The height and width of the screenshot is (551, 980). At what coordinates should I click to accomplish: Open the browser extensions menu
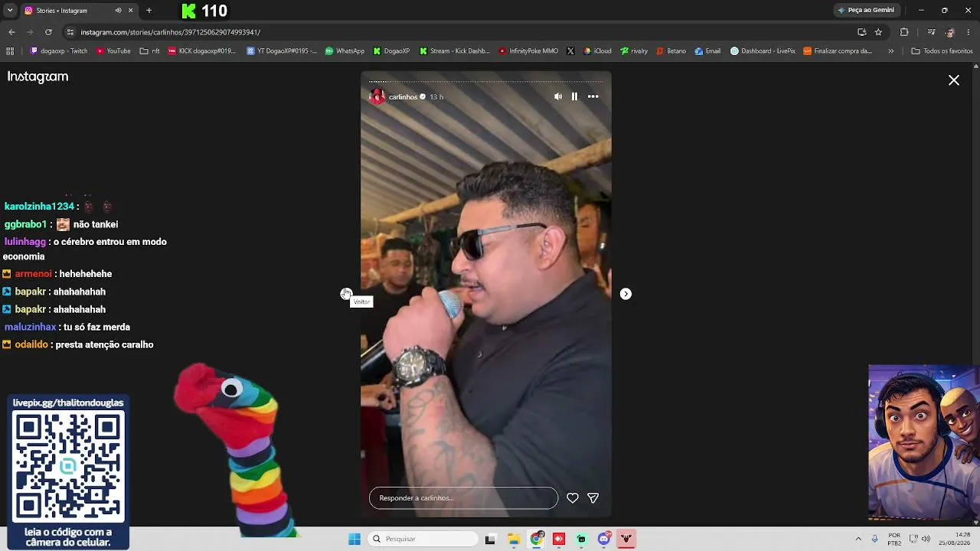[x=904, y=32]
